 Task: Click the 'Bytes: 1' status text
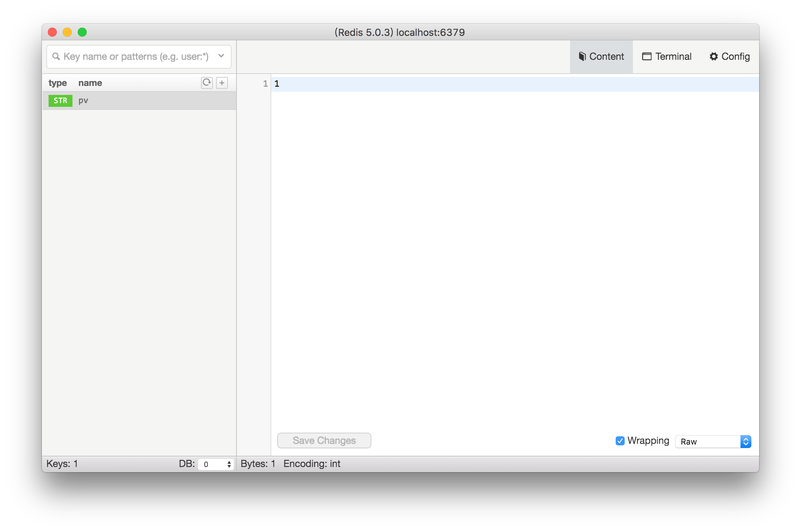[258, 464]
